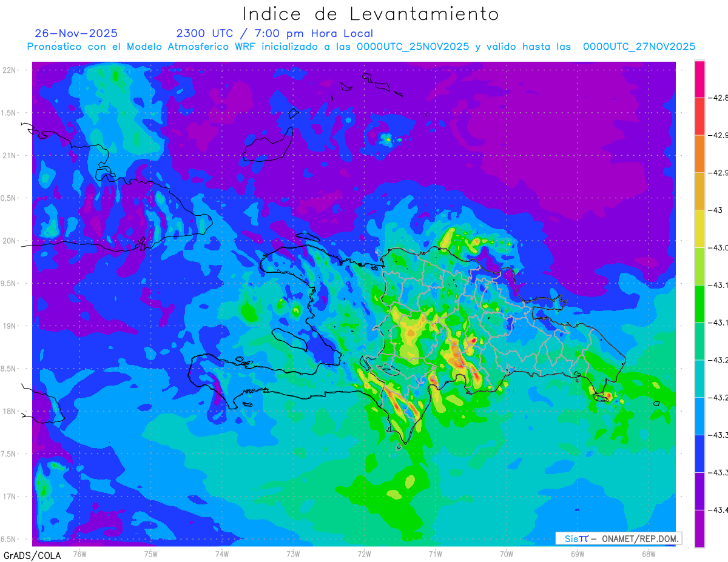Click the '-43.4' color scale label
728x562 pixels.
[718, 510]
